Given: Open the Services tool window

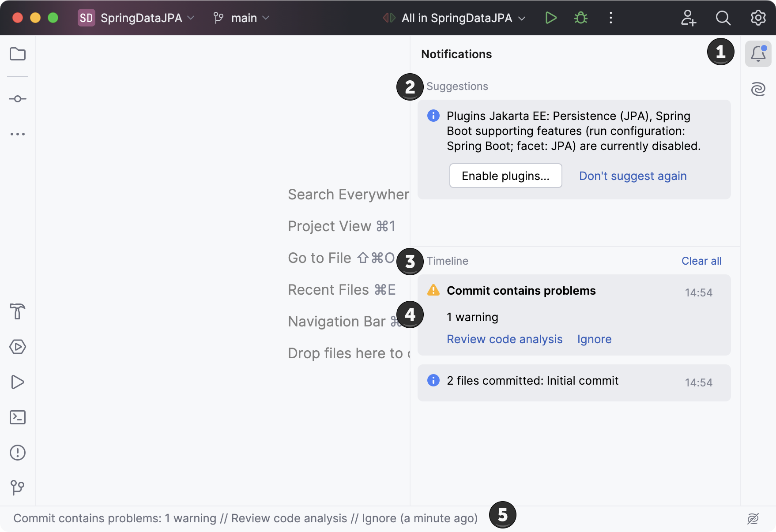Looking at the screenshot, I should pos(17,347).
